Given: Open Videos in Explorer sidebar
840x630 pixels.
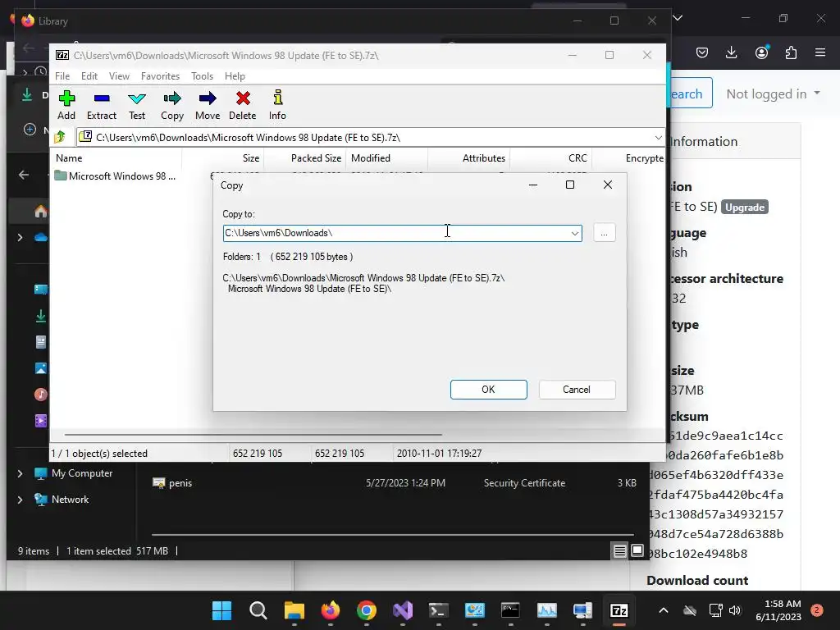Looking at the screenshot, I should tap(41, 421).
